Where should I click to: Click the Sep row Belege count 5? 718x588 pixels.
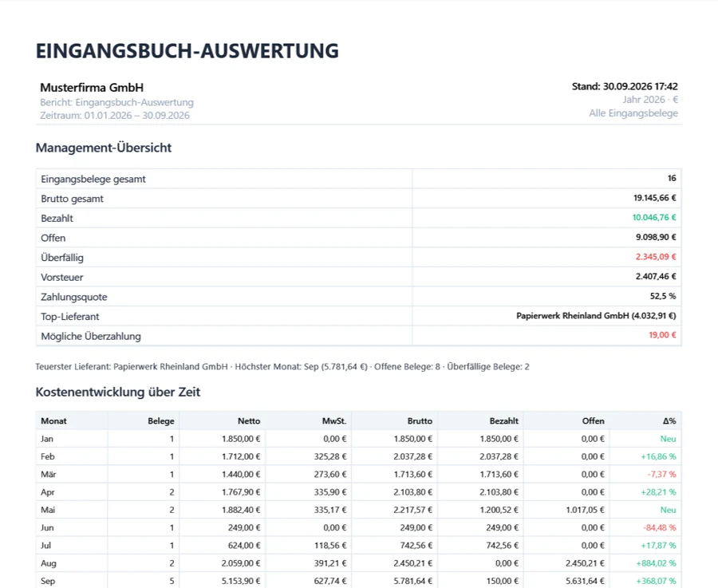point(172,581)
